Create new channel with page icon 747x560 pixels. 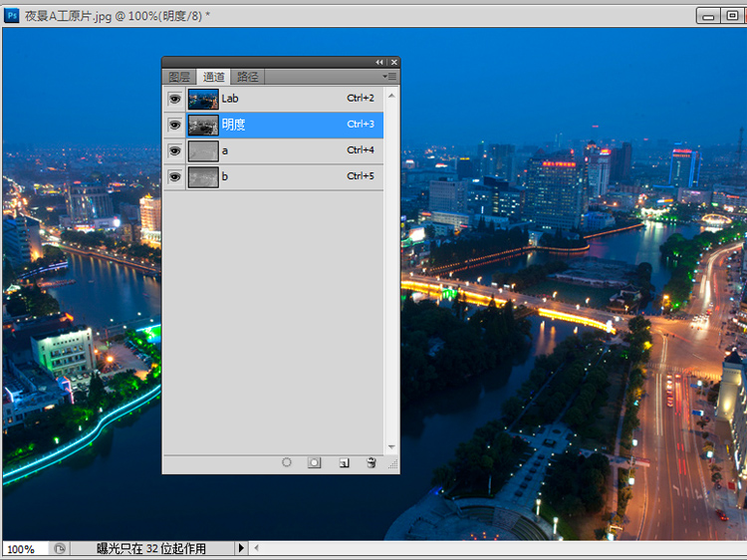[343, 463]
